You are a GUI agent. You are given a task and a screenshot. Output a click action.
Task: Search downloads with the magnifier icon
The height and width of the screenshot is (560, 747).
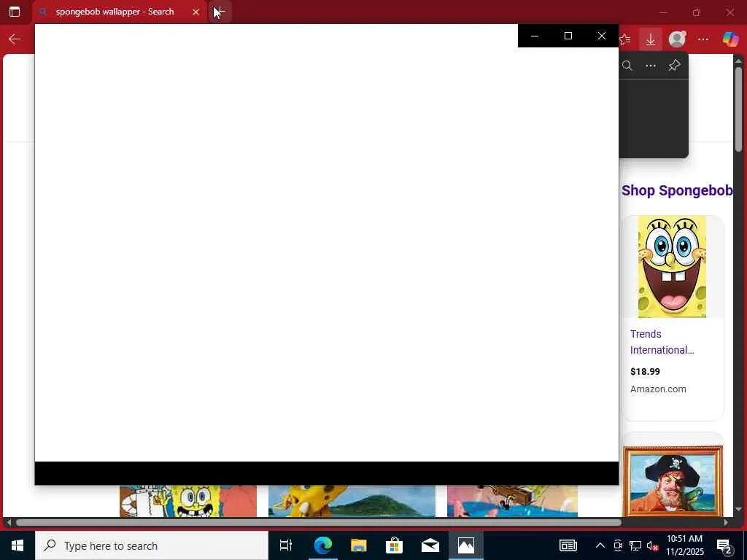point(627,66)
